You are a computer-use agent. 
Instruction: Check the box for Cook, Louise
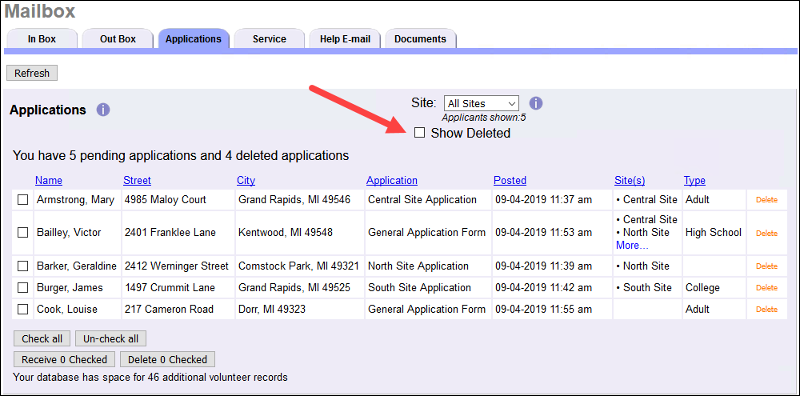point(22,309)
